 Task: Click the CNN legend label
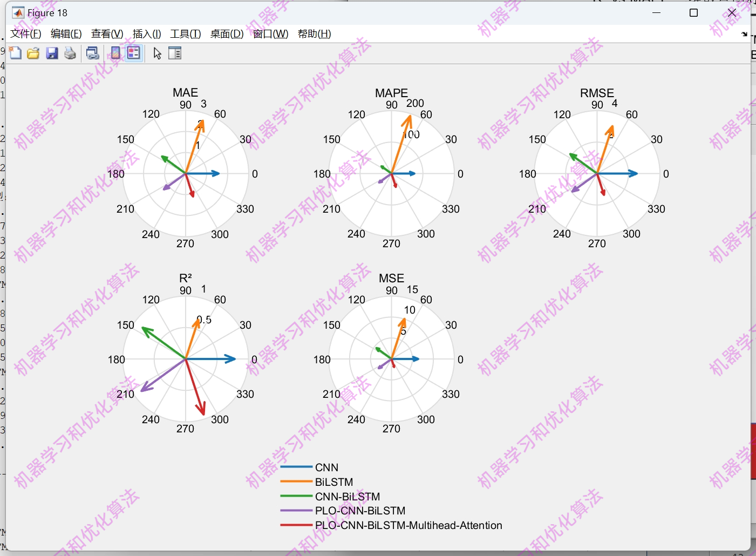tap(327, 467)
